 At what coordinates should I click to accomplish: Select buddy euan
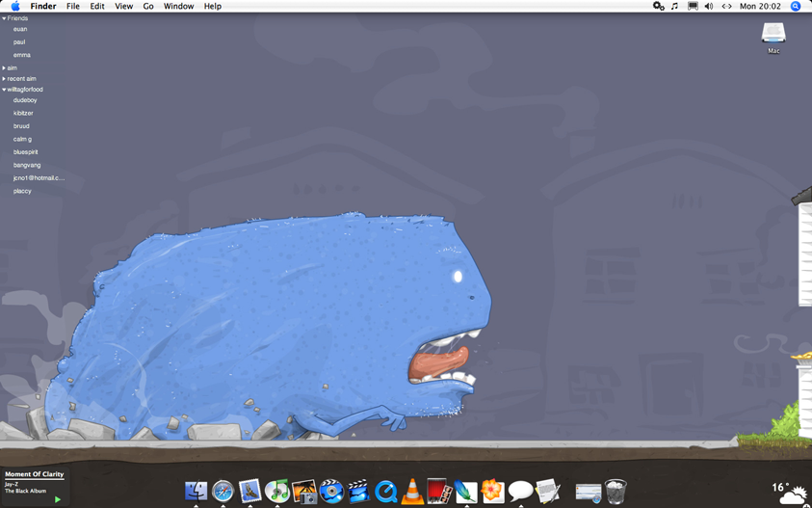pos(20,29)
